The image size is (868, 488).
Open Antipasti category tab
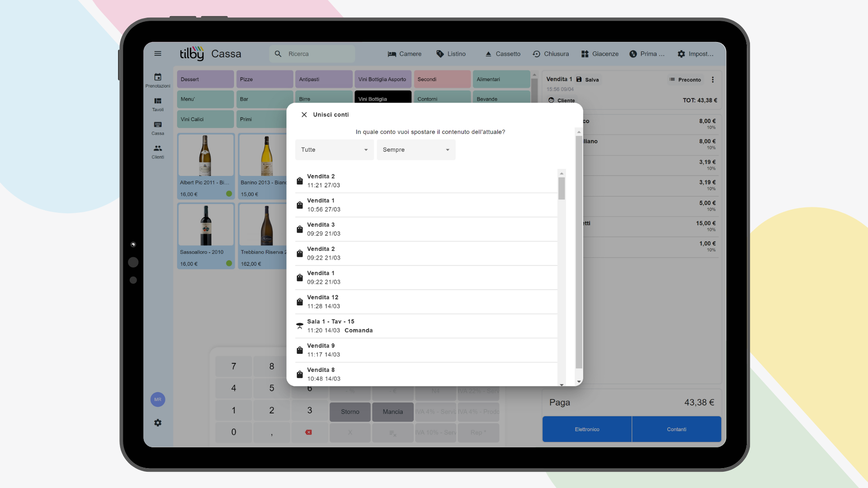click(x=324, y=79)
